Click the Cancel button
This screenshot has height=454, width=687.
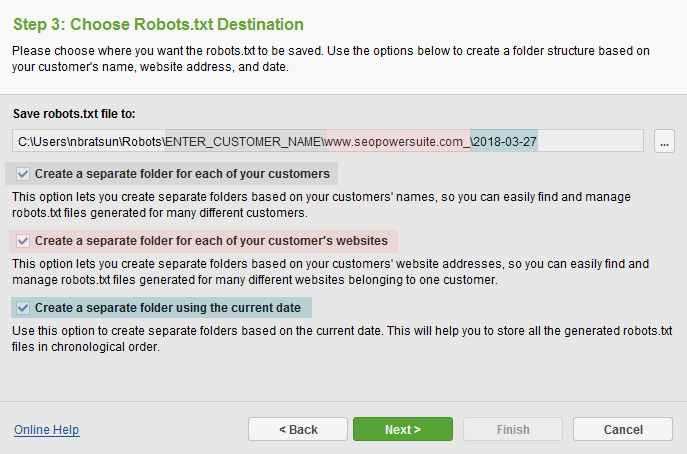[x=623, y=429]
